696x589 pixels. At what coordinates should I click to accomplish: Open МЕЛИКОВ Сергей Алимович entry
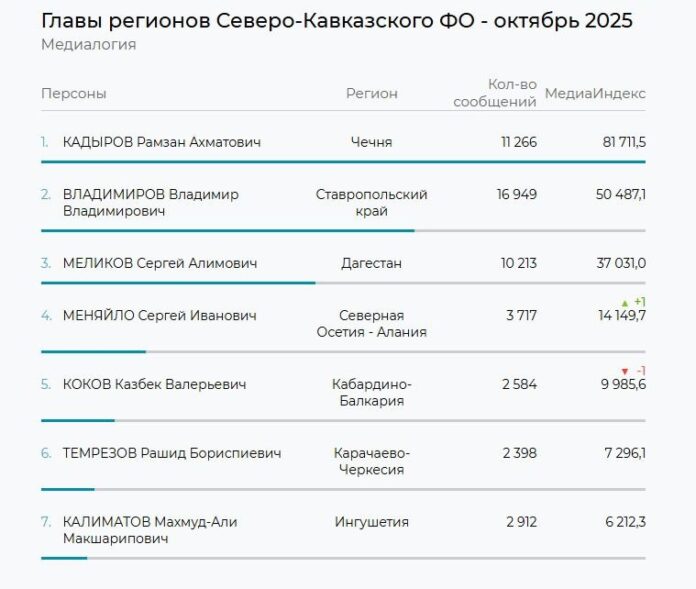pyautogui.click(x=159, y=263)
